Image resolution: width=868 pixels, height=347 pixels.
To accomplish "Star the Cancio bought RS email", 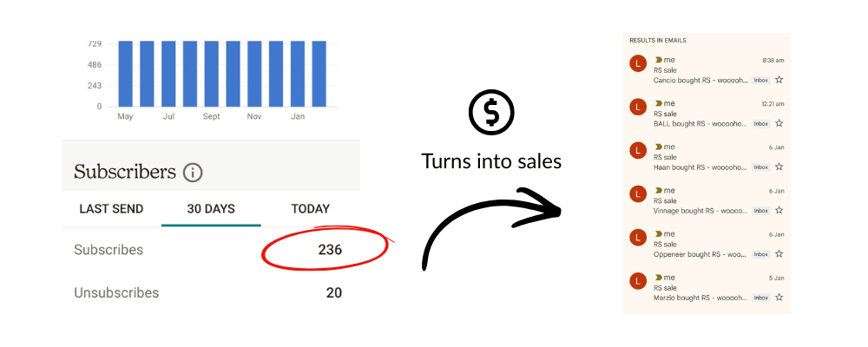I will 779,80.
